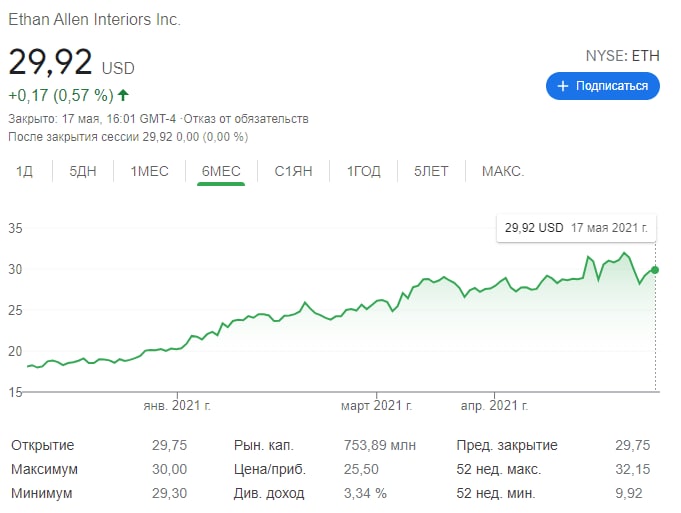
Task: Click the 52 нед. макс. value 32,15
Action: tap(633, 469)
